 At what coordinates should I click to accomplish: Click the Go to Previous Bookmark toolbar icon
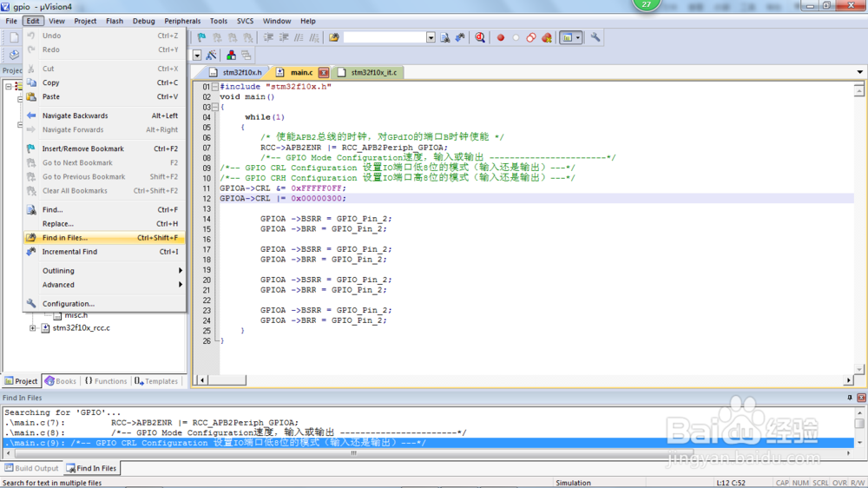click(x=217, y=37)
